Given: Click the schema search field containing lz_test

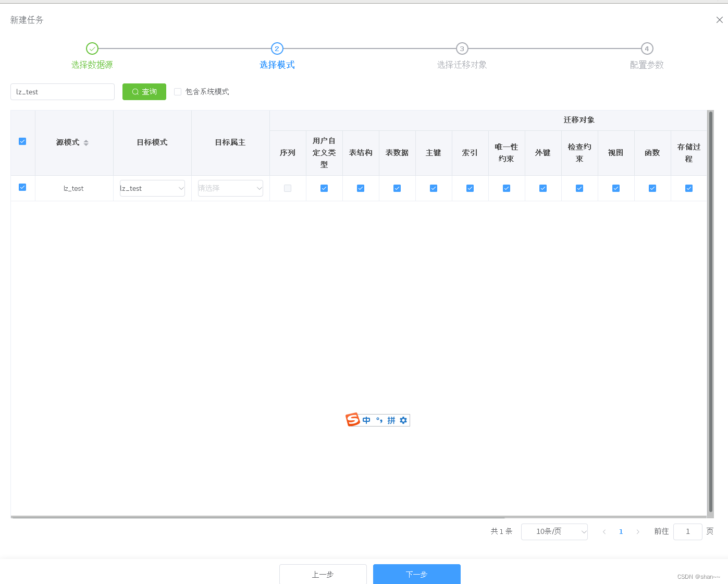Looking at the screenshot, I should [63, 92].
